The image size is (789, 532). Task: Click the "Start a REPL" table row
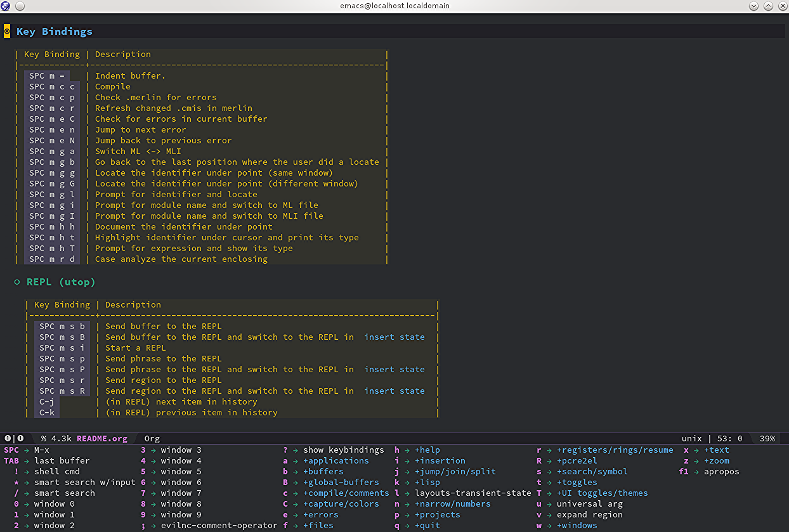coord(137,347)
